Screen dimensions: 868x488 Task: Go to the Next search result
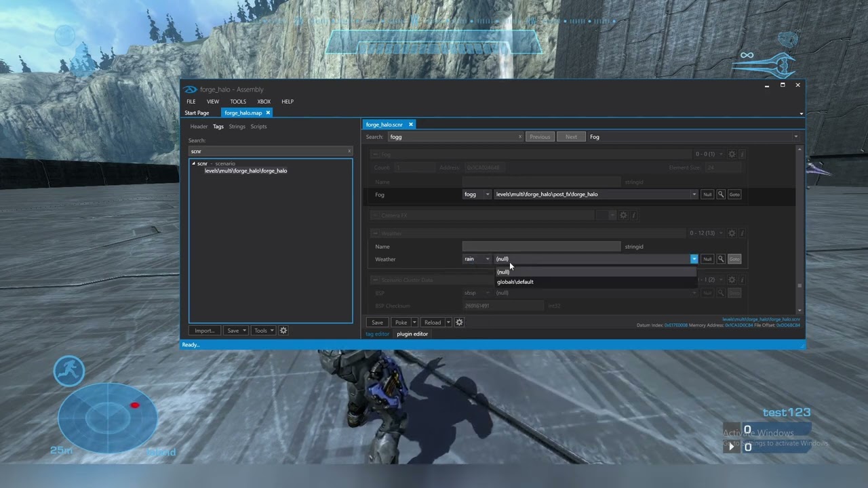[571, 137]
